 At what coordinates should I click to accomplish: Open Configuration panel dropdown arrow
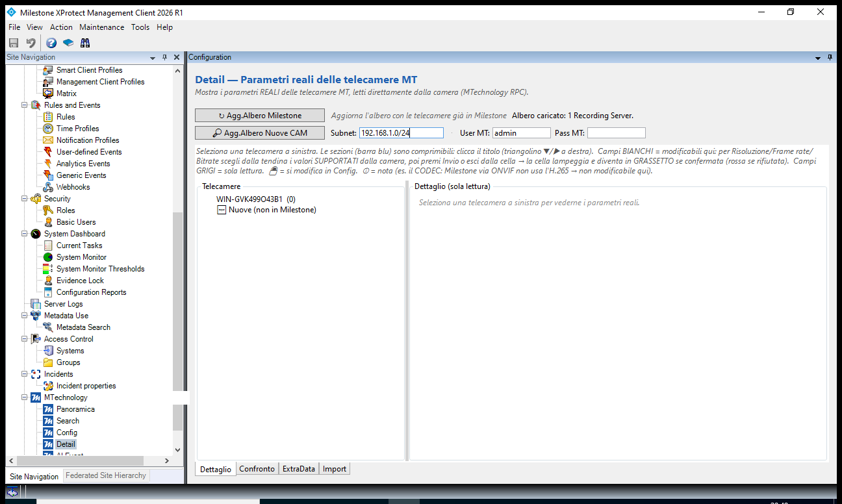click(819, 58)
